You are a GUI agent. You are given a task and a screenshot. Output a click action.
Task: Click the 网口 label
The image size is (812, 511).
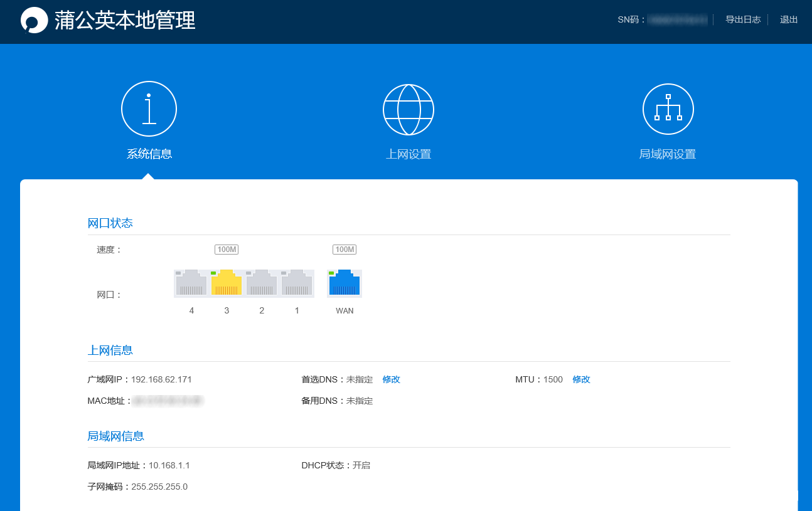(x=109, y=295)
